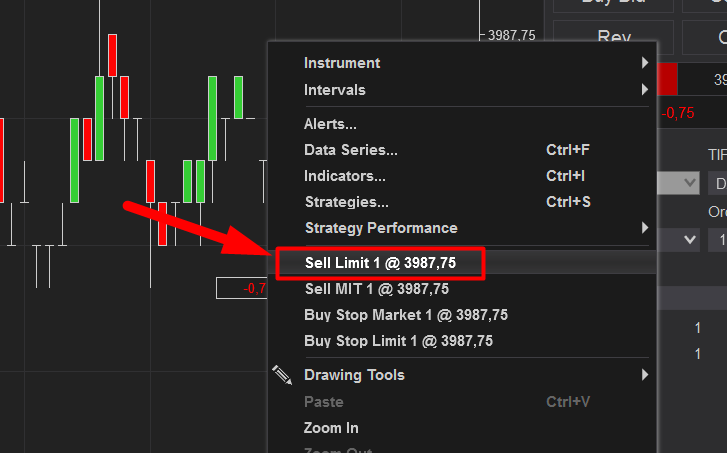Open the dropdown below the greyed dropdown
This screenshot has height=453, width=727.
(x=680, y=240)
